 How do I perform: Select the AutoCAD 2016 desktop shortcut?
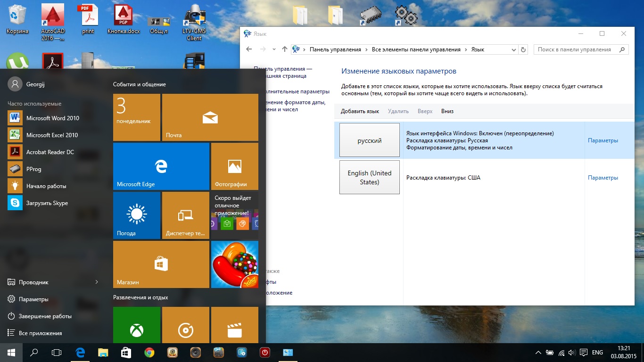coord(53,22)
